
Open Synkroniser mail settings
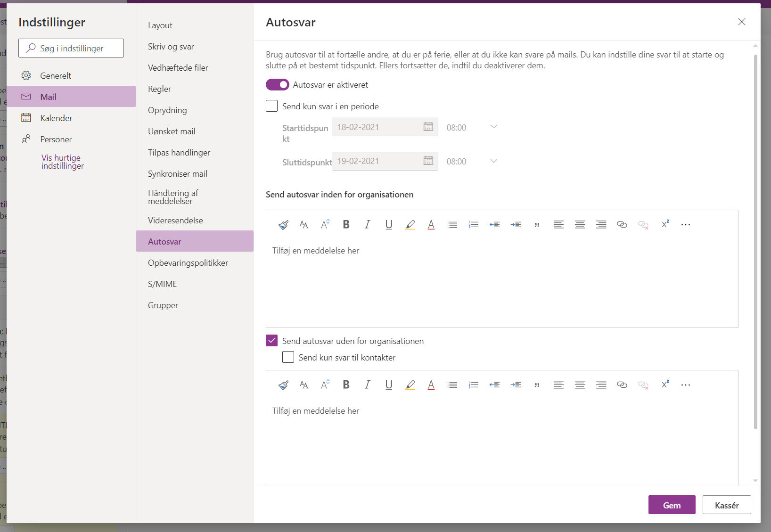195,174
